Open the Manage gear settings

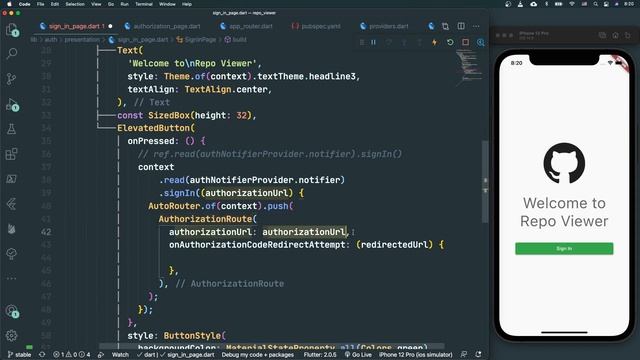click(x=11, y=336)
